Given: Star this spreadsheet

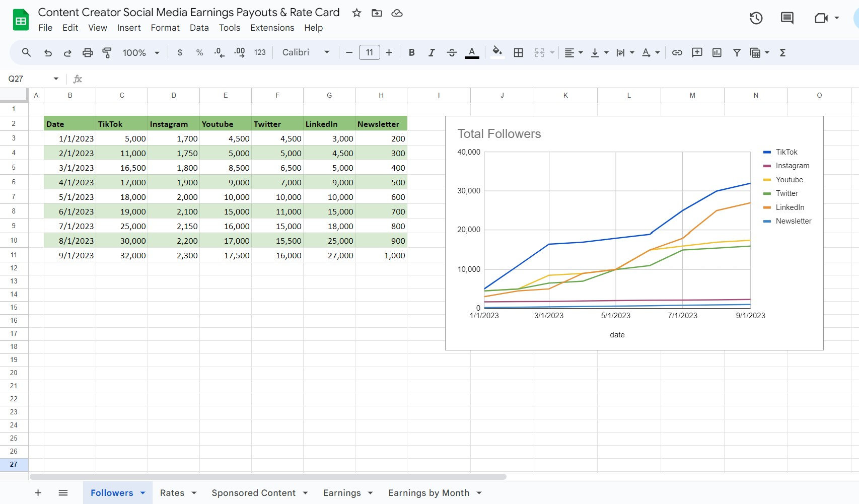Looking at the screenshot, I should tap(356, 13).
